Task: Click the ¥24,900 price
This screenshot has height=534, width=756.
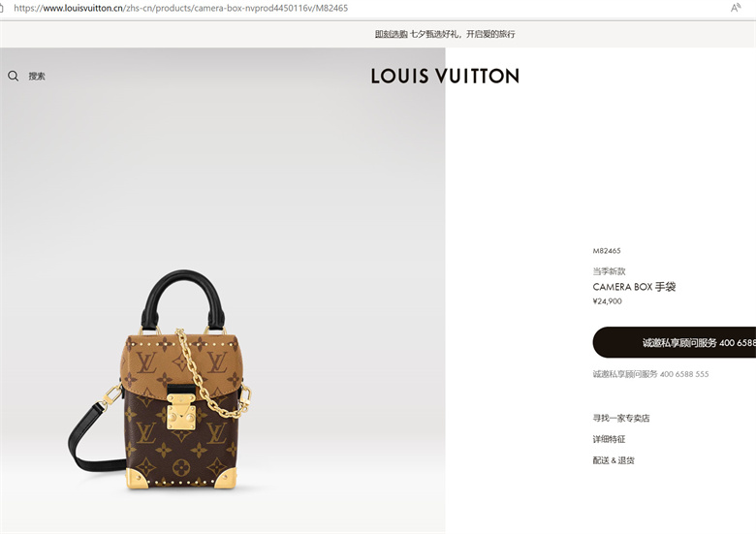Action: click(x=607, y=301)
